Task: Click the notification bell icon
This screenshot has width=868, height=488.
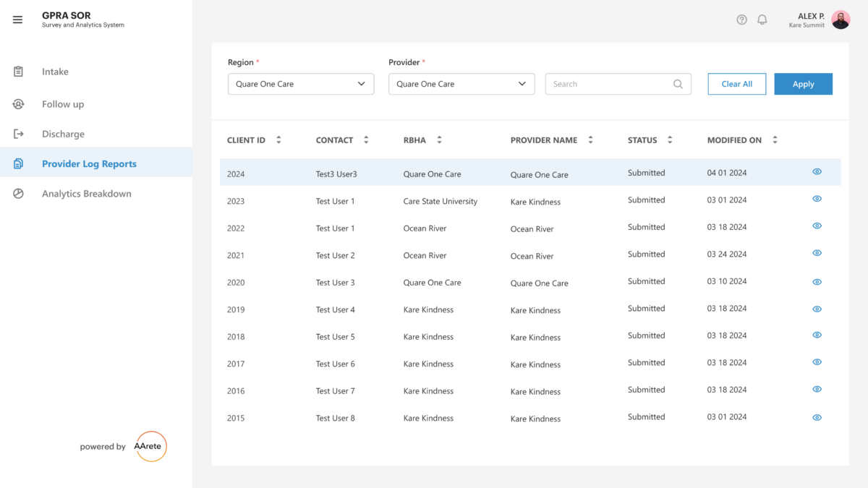Action: point(762,20)
